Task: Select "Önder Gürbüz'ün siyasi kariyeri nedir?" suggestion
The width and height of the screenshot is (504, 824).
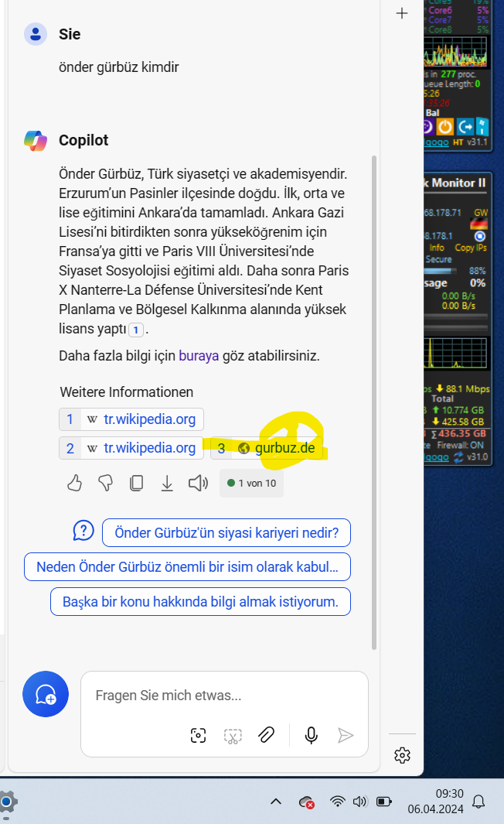Action: point(226,532)
